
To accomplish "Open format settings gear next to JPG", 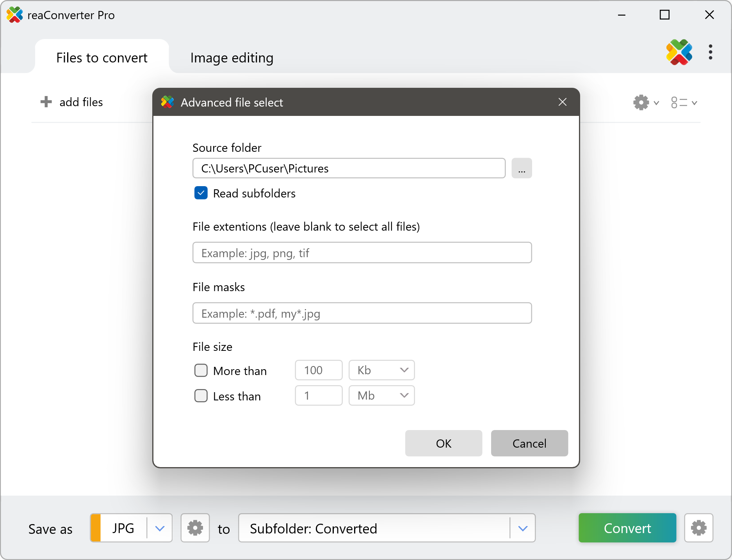I will coord(195,528).
